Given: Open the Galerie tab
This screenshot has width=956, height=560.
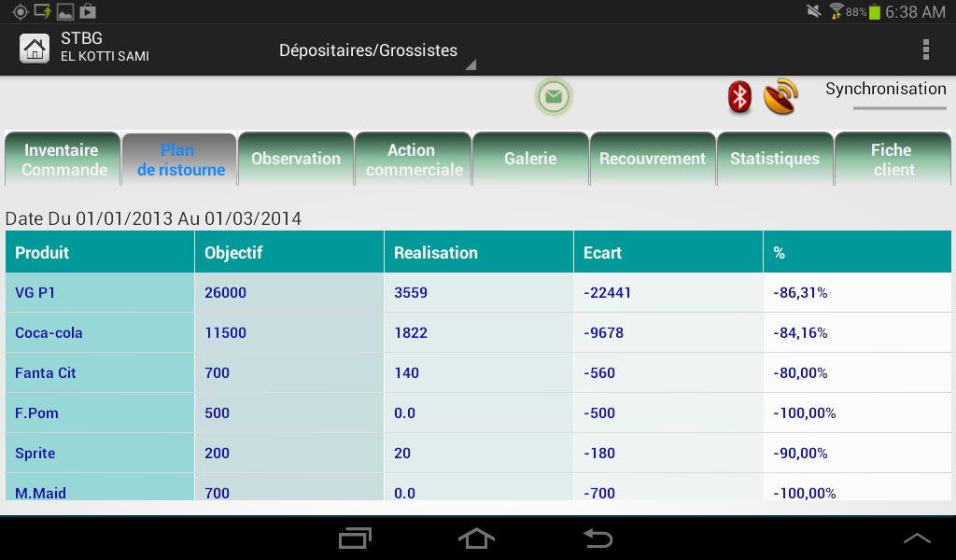Looking at the screenshot, I should click(x=530, y=160).
